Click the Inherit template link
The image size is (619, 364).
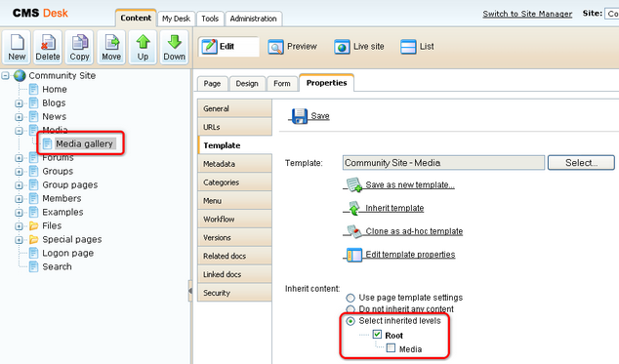pos(394,208)
